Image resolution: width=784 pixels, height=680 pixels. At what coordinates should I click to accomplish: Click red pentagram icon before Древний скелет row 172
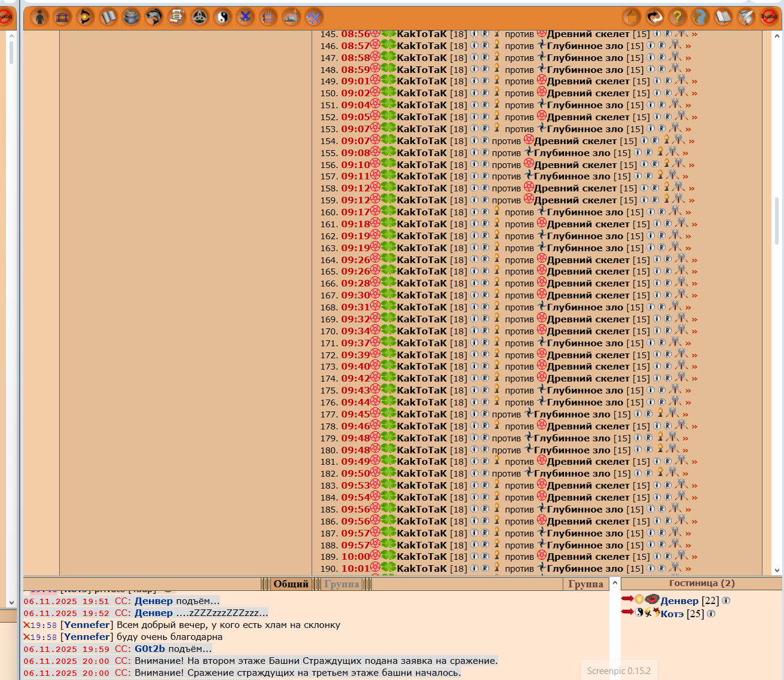(542, 354)
